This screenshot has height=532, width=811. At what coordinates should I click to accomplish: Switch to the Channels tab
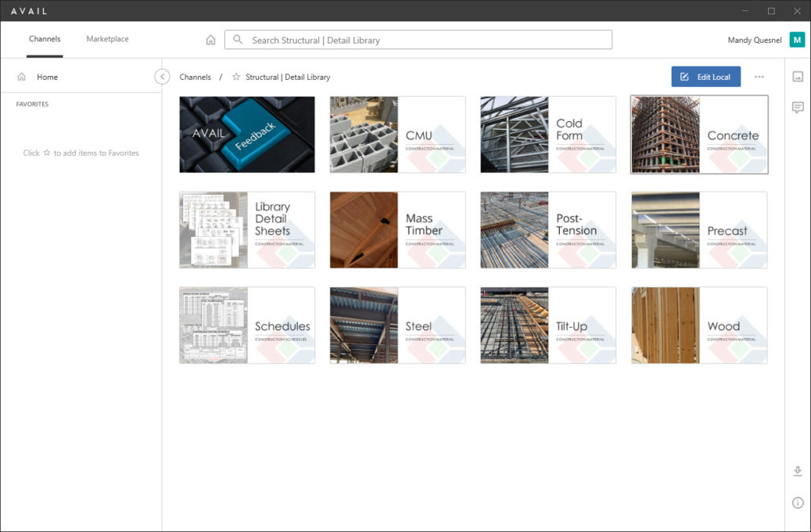pos(44,39)
